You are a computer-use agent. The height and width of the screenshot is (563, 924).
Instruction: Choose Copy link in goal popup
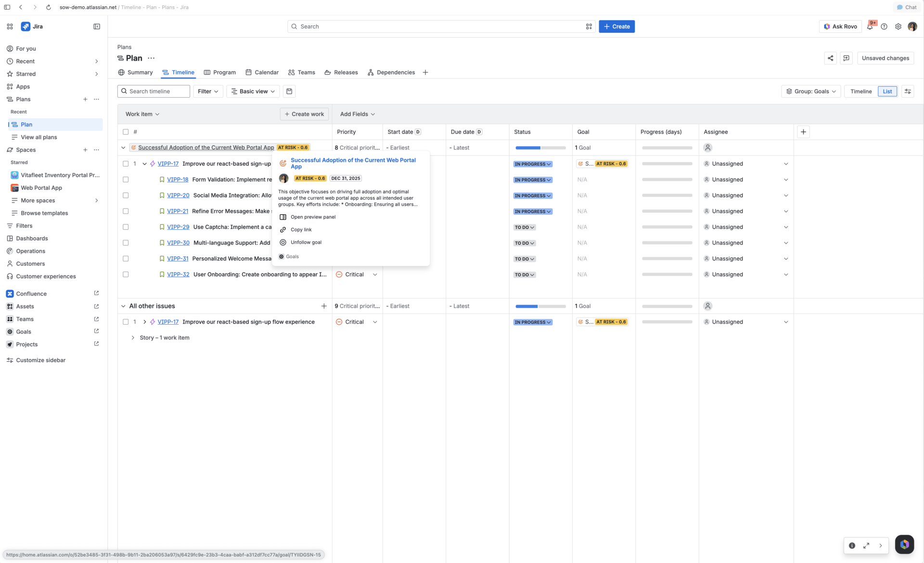click(301, 230)
